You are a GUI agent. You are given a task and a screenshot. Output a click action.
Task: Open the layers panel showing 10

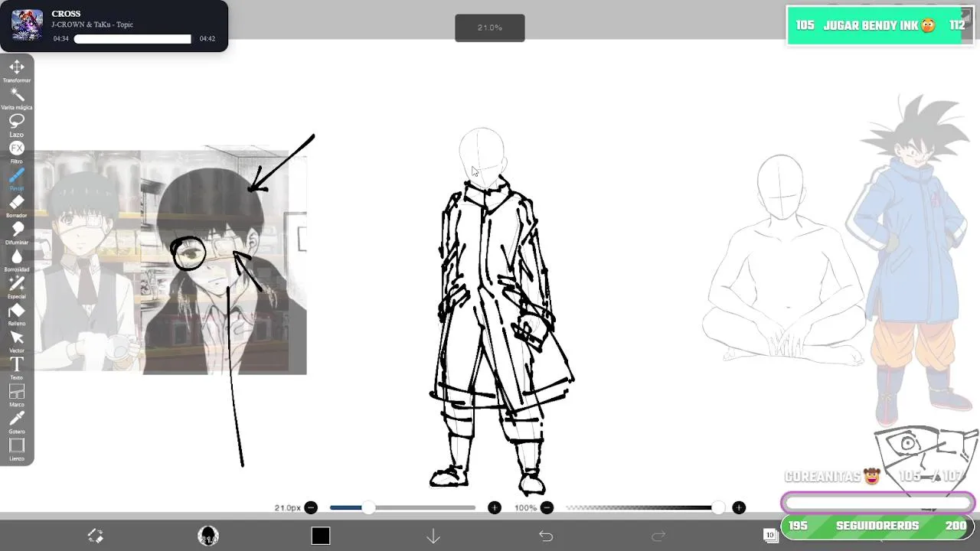pos(770,536)
